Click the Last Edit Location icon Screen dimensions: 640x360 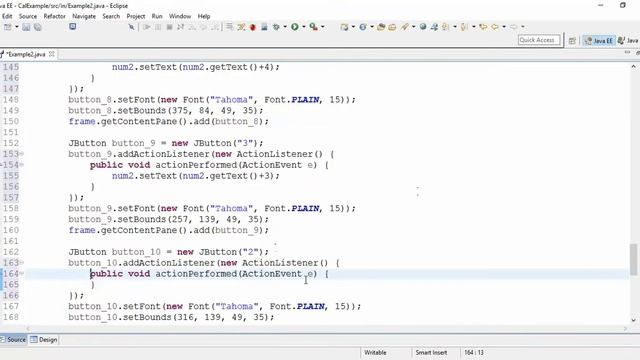click(483, 27)
